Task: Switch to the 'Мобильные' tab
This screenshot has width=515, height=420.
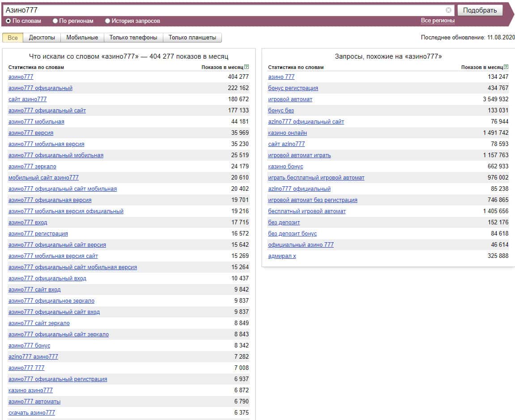Action: click(82, 38)
